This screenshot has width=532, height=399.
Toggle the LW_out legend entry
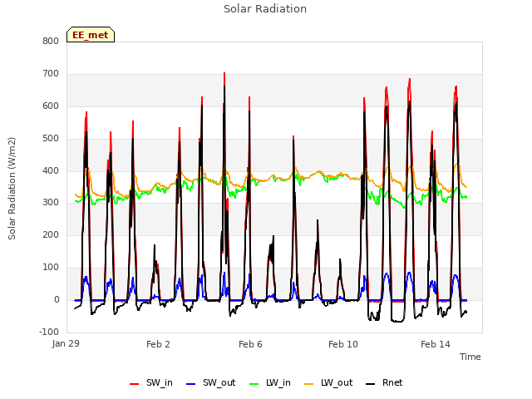tap(328, 382)
